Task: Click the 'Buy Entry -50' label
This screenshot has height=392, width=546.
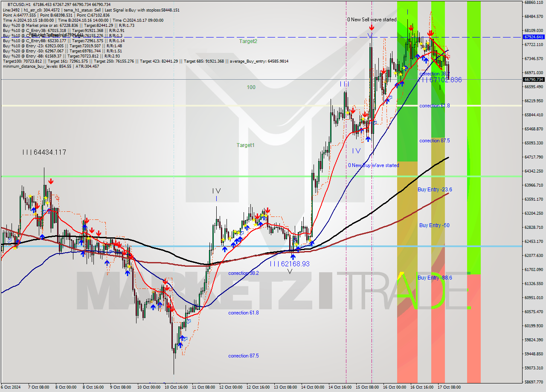Action: [434, 225]
